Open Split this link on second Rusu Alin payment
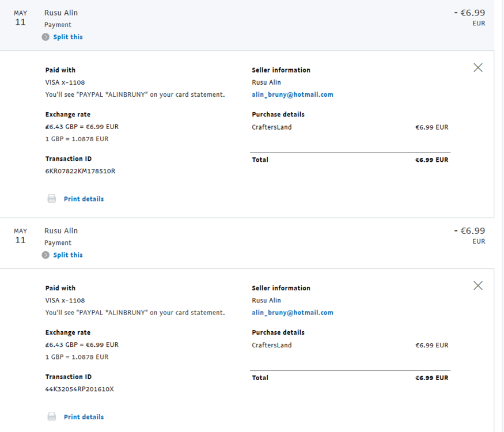Screen dimensions: 504x432 click(68, 255)
